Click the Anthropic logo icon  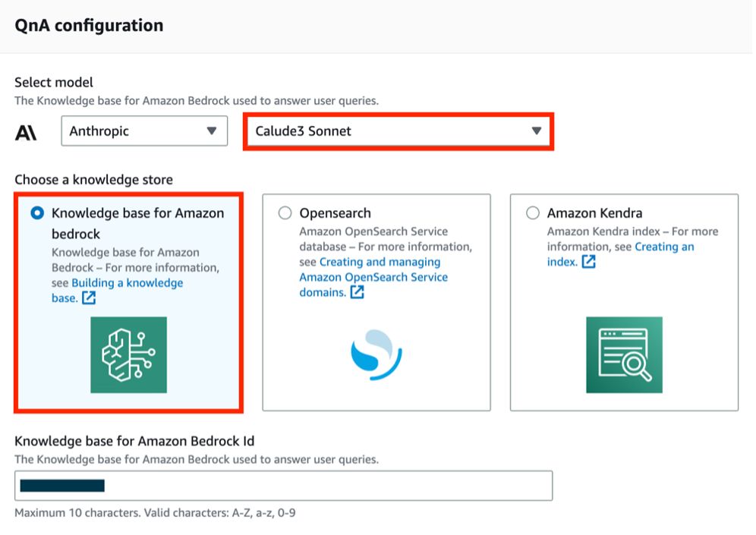(26, 131)
